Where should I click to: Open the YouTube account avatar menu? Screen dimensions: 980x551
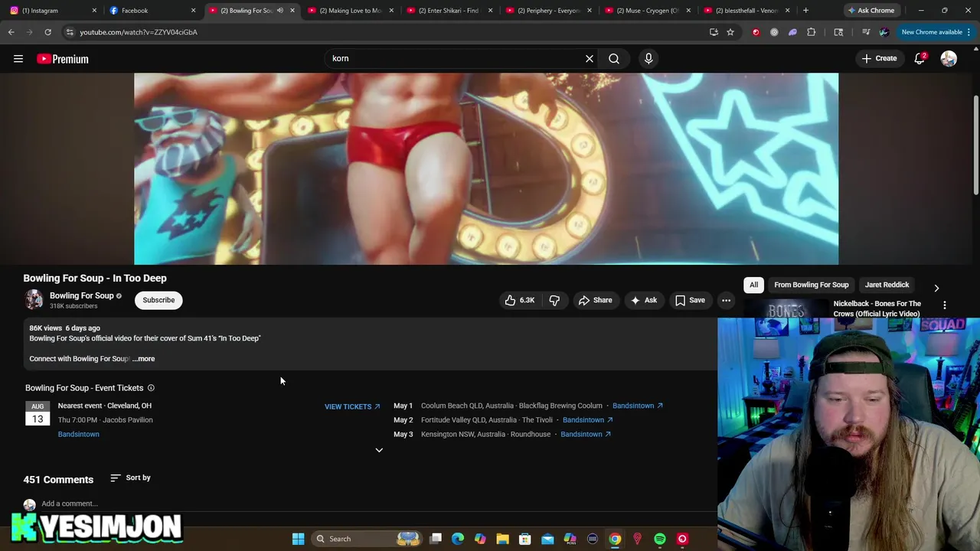coord(949,58)
